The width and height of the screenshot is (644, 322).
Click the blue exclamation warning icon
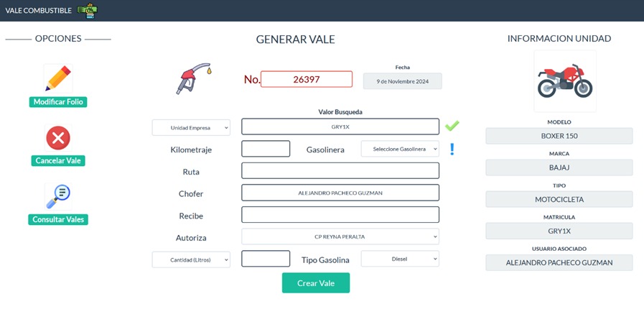(452, 149)
